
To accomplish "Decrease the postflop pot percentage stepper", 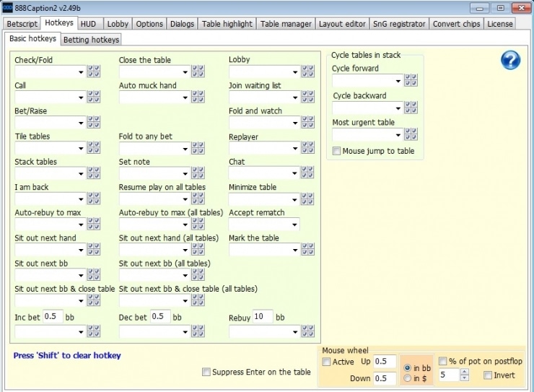I will coord(464,378).
